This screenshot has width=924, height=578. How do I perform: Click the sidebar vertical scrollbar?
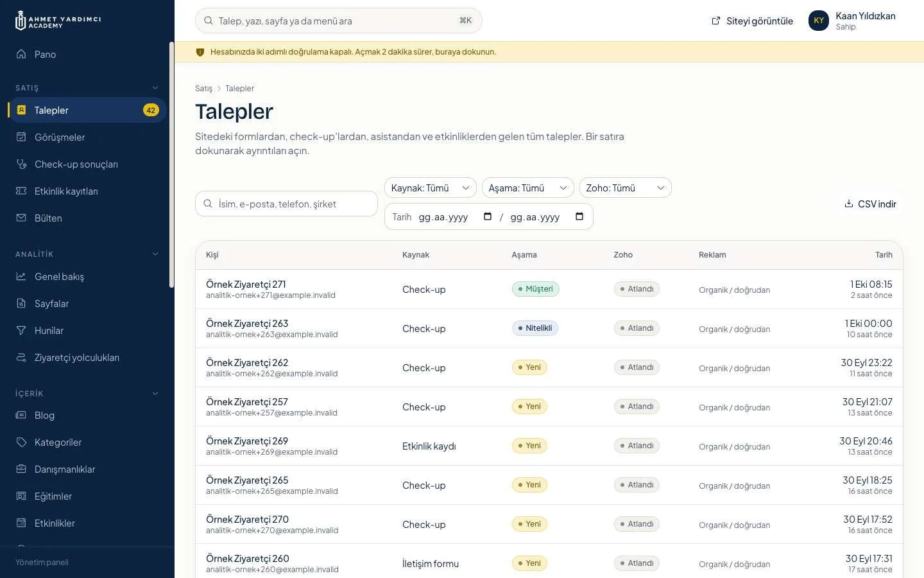point(171,165)
